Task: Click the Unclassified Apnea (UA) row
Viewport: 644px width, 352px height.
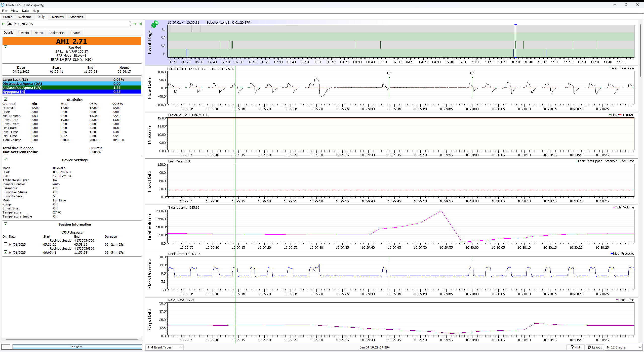Action: (x=72, y=87)
